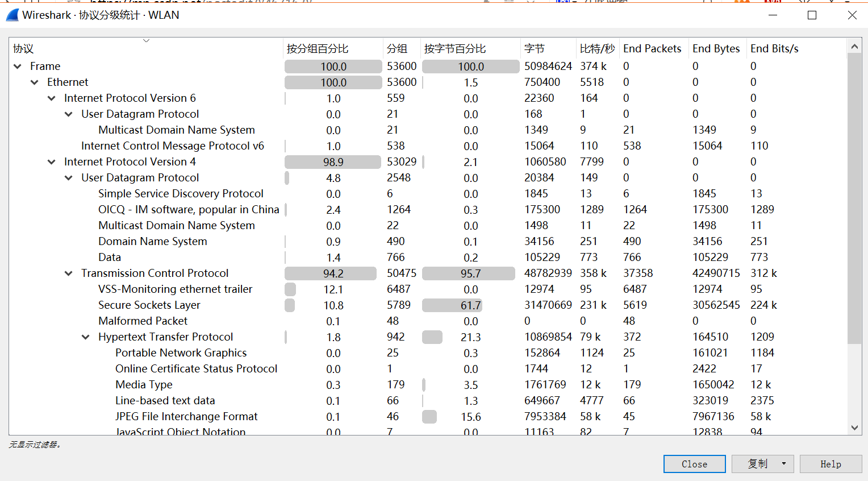
Task: Collapse Hypertext Transfer Protocol node
Action: click(x=86, y=337)
